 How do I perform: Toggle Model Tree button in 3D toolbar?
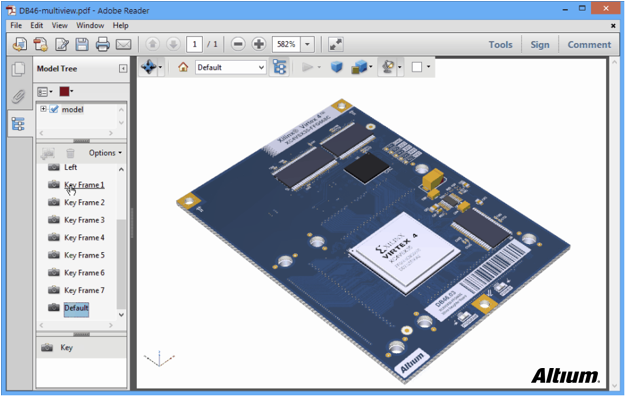pyautogui.click(x=279, y=67)
